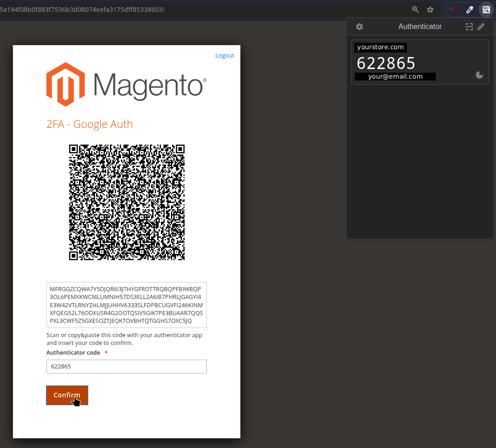Click the secret key text box
This screenshot has height=448, width=496.
126,305
